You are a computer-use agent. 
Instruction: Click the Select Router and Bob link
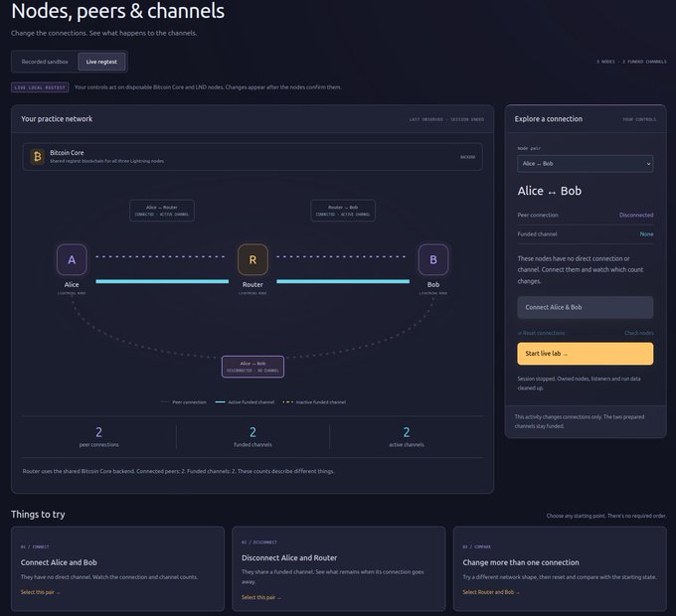click(x=491, y=592)
